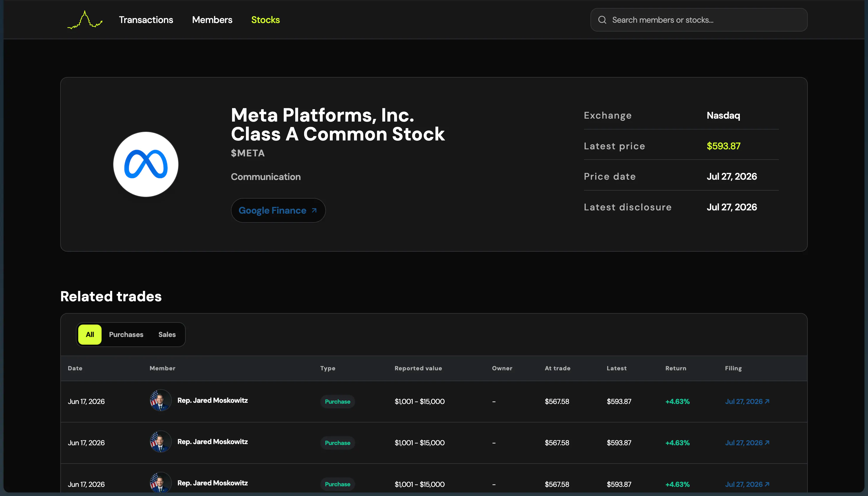Open second row's Rep. Jared Moskowitz profile
868x496 pixels.
[212, 441]
